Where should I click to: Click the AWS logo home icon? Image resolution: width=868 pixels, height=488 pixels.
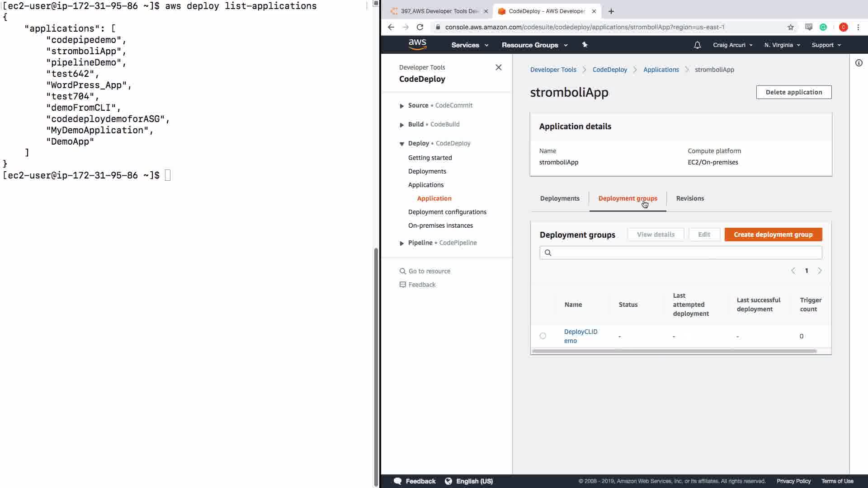(x=417, y=44)
